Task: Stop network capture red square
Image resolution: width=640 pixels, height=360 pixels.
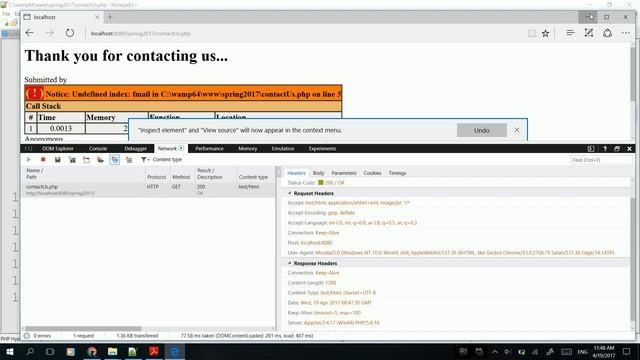Action: [43, 160]
